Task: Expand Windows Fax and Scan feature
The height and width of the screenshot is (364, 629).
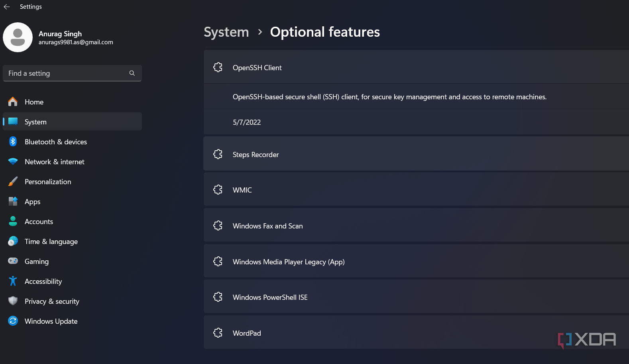Action: point(416,225)
